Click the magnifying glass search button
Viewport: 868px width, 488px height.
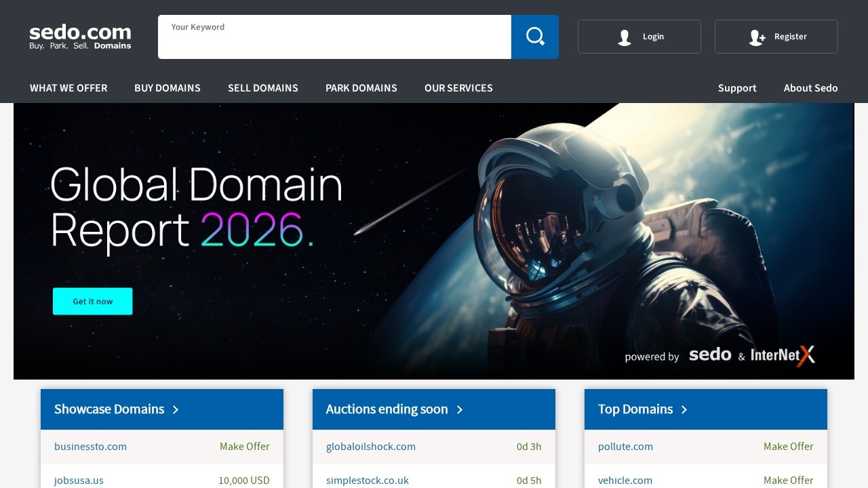click(535, 37)
